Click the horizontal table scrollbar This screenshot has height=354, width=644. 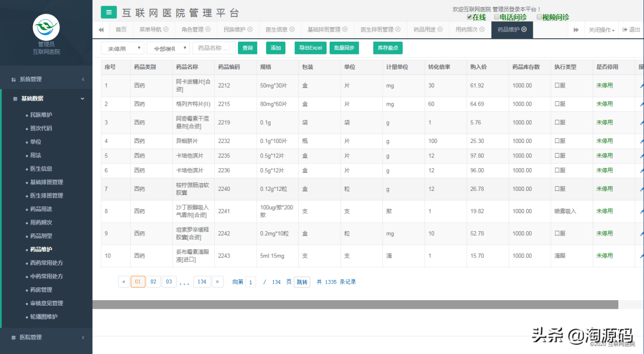click(x=355, y=305)
